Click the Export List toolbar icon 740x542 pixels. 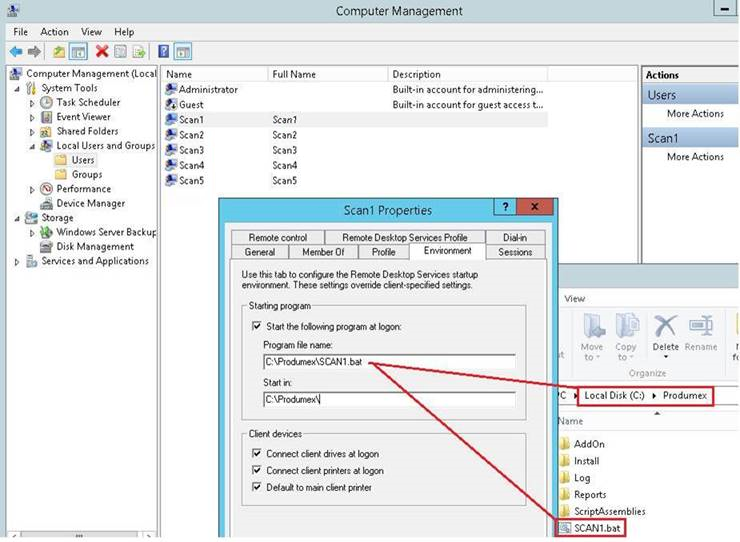[x=139, y=52]
